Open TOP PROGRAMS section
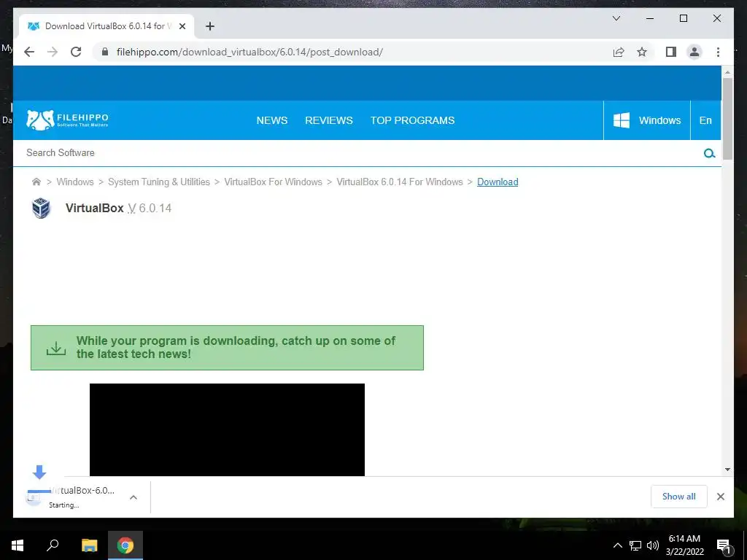 [413, 120]
